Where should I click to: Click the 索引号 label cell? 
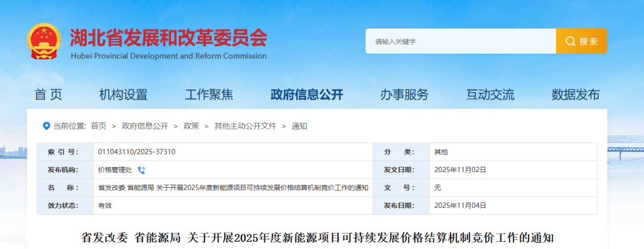click(x=65, y=152)
